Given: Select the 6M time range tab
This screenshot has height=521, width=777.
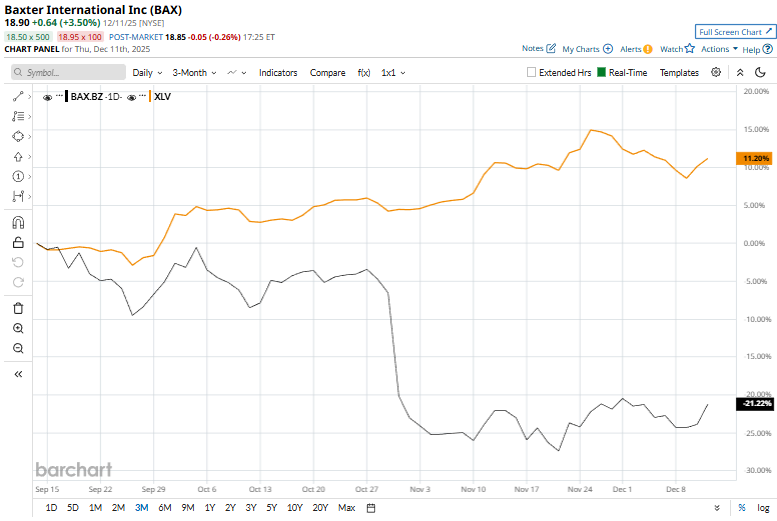Looking at the screenshot, I should (164, 508).
